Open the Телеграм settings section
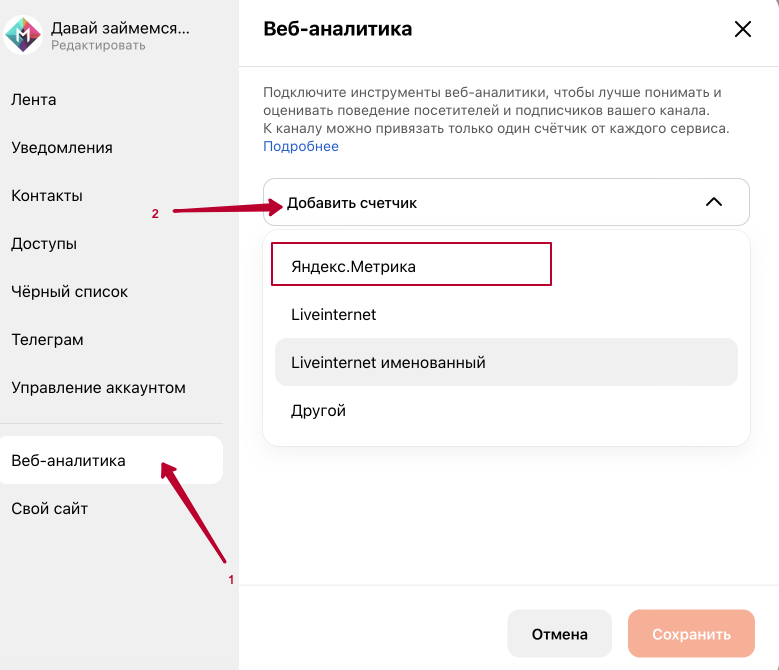779x670 pixels. tap(46, 340)
